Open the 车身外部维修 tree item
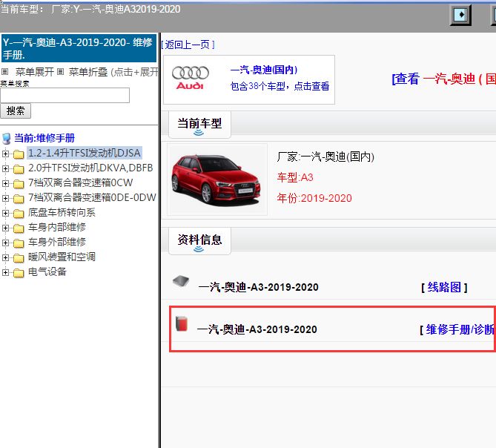This screenshot has width=496, height=448. pyautogui.click(x=57, y=242)
